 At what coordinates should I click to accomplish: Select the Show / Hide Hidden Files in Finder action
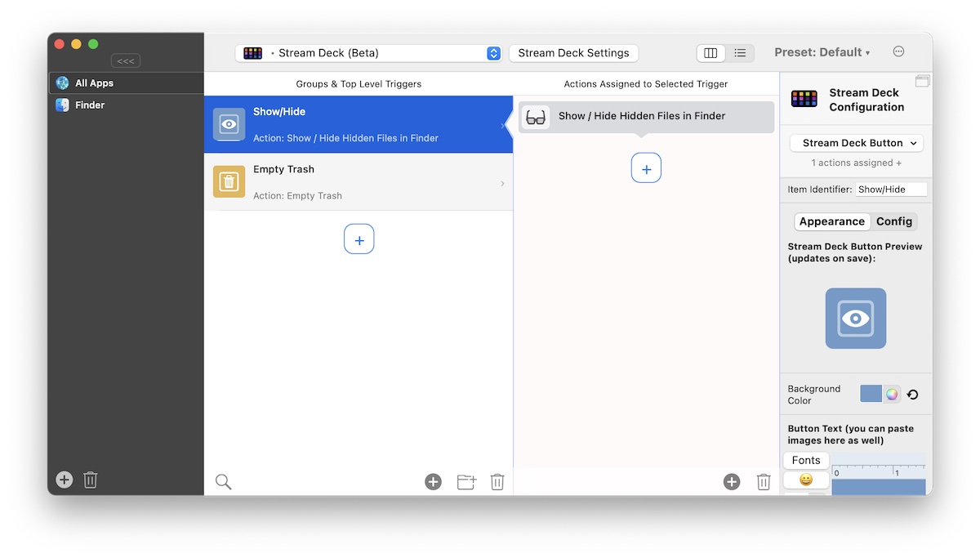click(646, 117)
